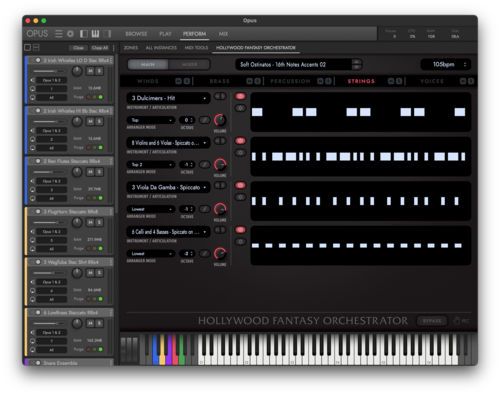
Task: Open the MIDI TOOLS sub-tab
Action: tap(196, 48)
